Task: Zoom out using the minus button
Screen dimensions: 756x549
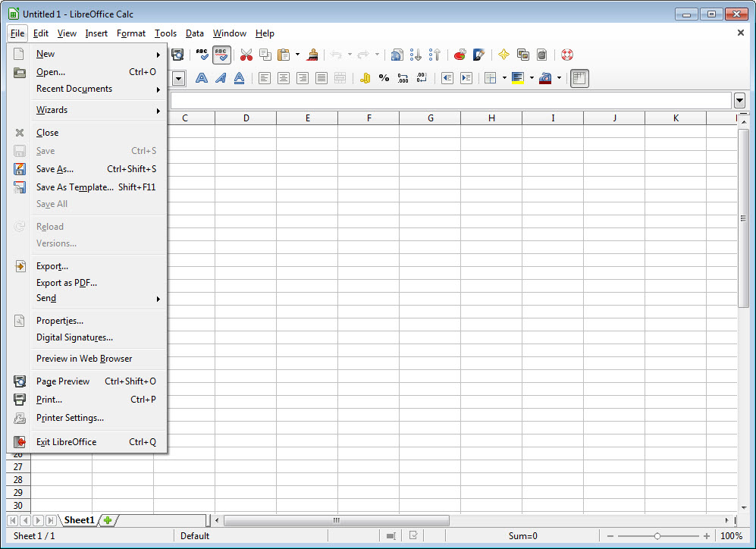Action: click(610, 536)
